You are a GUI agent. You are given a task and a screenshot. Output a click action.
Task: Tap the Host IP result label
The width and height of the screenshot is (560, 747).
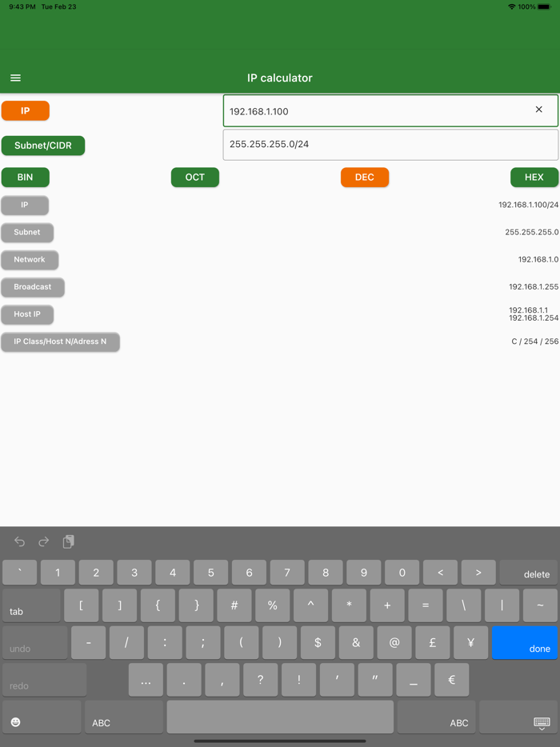pyautogui.click(x=27, y=314)
